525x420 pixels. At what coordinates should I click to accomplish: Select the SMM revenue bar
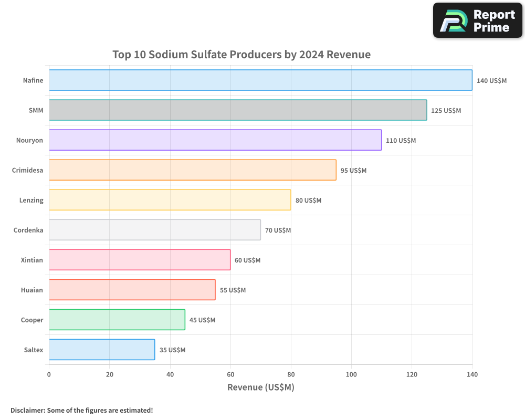pyautogui.click(x=236, y=110)
